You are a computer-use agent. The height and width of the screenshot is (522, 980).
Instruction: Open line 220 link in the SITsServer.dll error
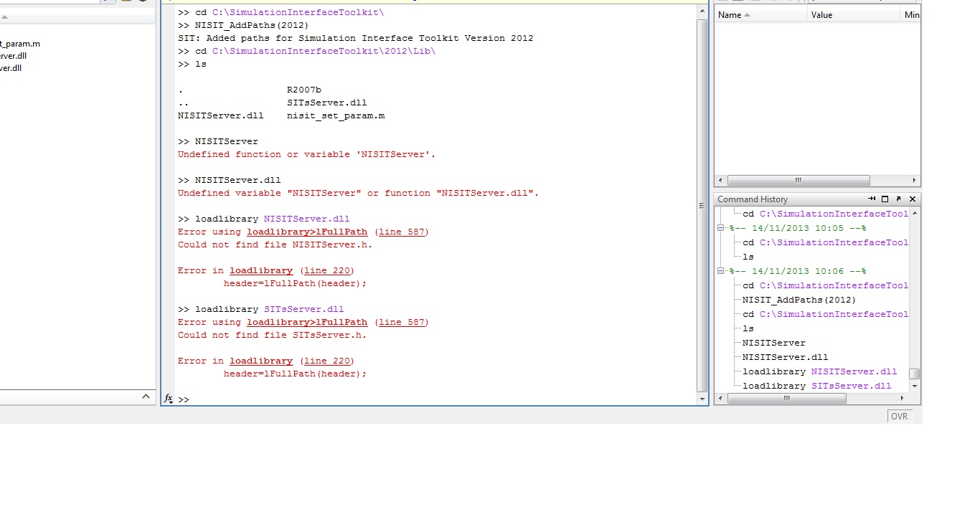(x=327, y=361)
